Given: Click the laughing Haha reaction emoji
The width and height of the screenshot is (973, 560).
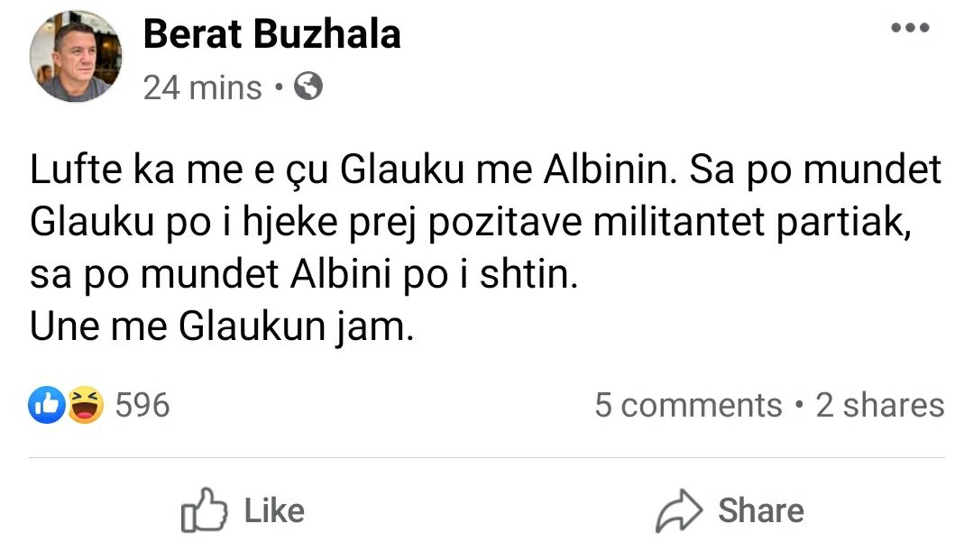Looking at the screenshot, I should 86,405.
